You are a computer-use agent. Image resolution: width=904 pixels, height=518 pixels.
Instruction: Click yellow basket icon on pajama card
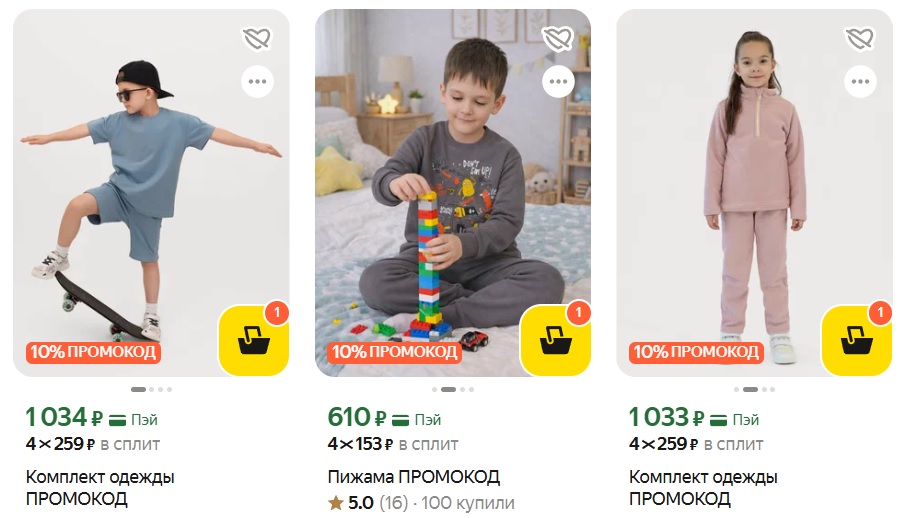click(555, 340)
